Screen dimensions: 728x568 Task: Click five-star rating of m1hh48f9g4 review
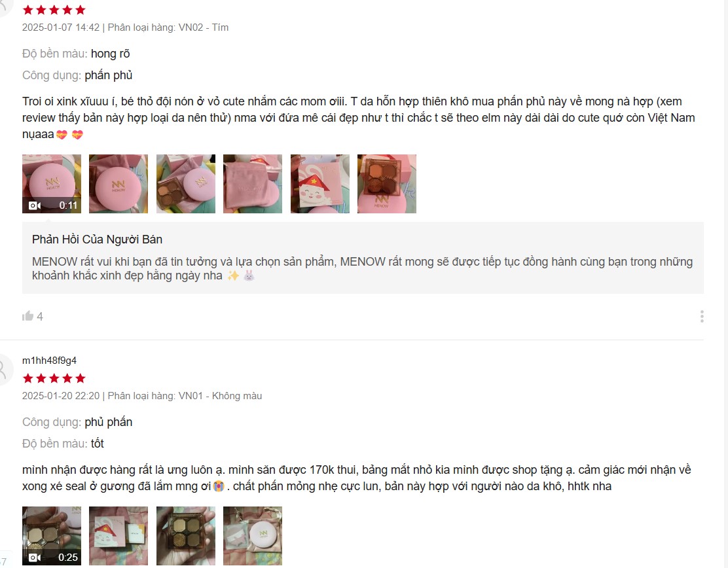pos(54,378)
